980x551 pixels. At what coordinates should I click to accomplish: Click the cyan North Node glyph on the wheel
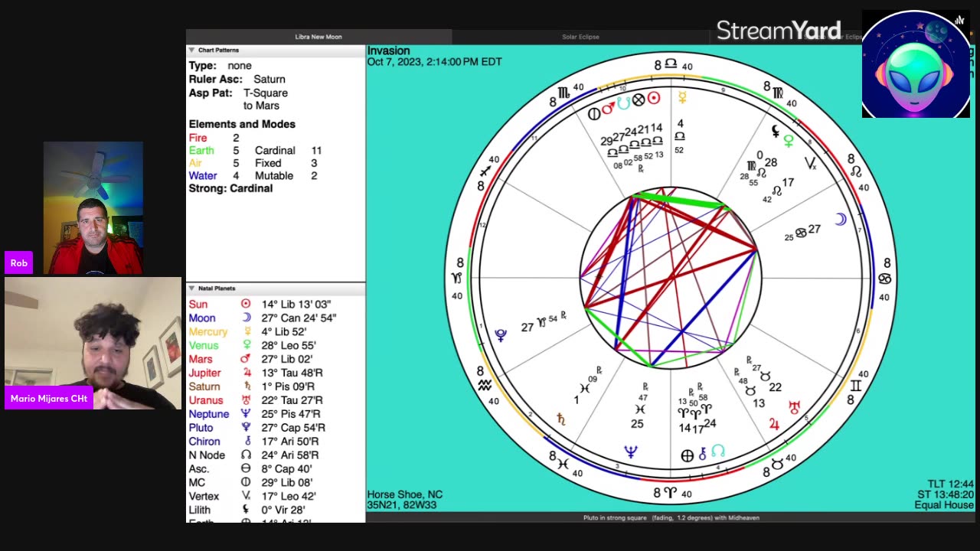coord(717,452)
